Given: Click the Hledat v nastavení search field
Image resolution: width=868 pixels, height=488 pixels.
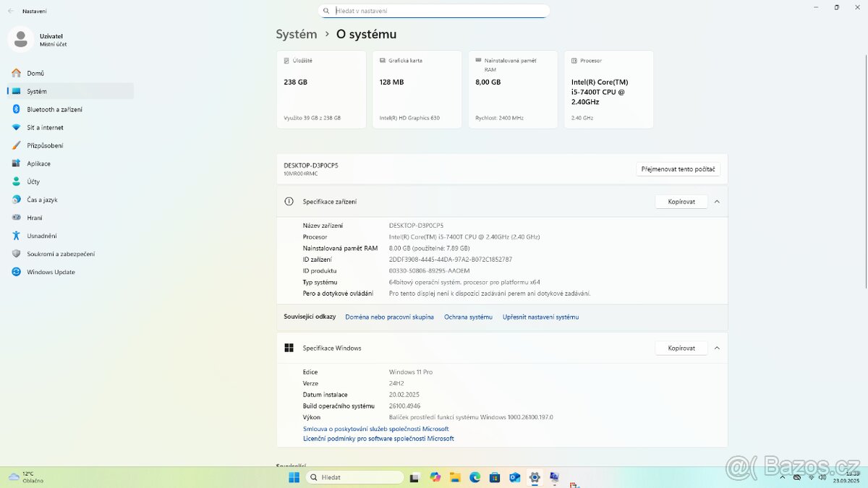Looking at the screenshot, I should [434, 11].
